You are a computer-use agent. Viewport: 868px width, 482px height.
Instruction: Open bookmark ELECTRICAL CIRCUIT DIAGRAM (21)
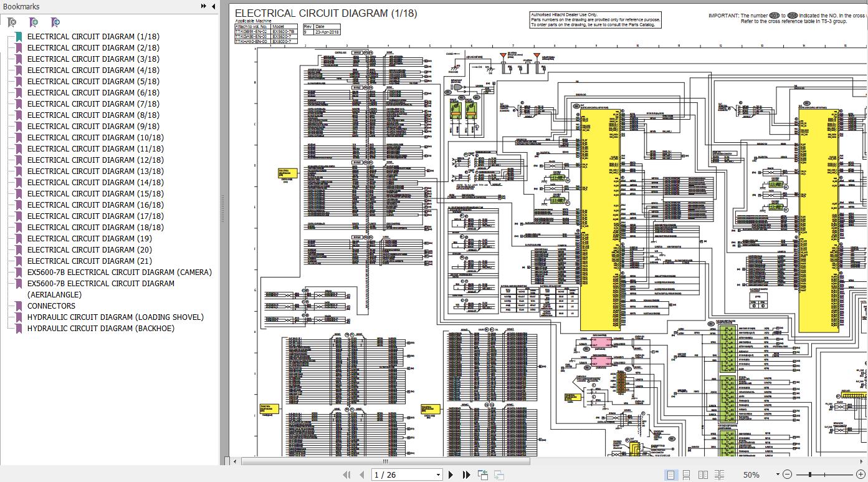coord(89,261)
